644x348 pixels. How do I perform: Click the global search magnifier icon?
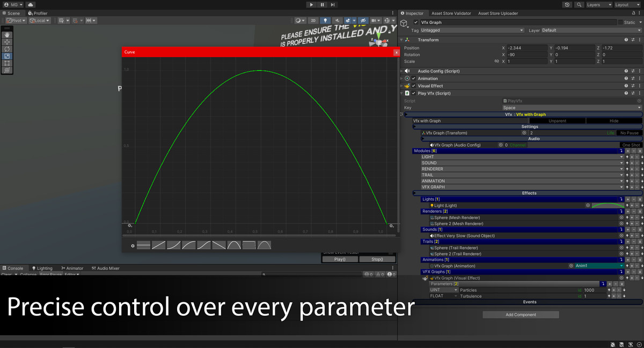(x=579, y=5)
